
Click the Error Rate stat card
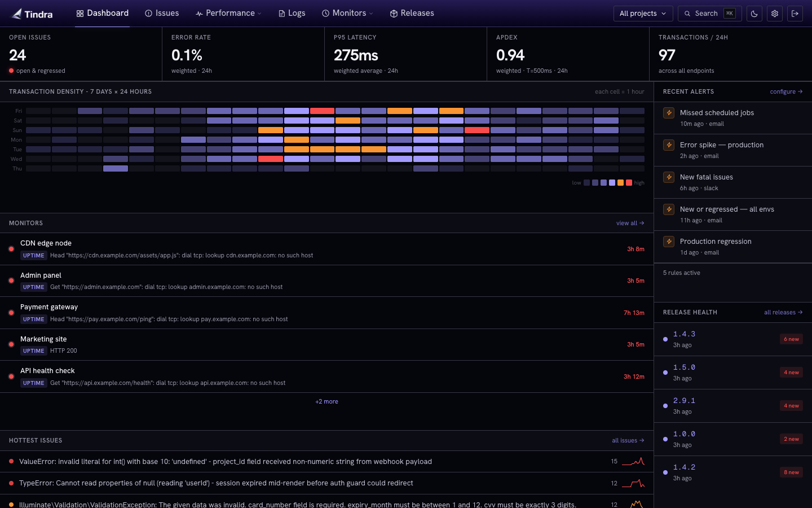(243, 54)
